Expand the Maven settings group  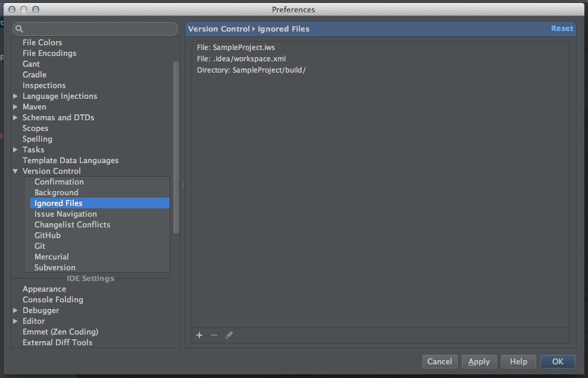point(15,107)
